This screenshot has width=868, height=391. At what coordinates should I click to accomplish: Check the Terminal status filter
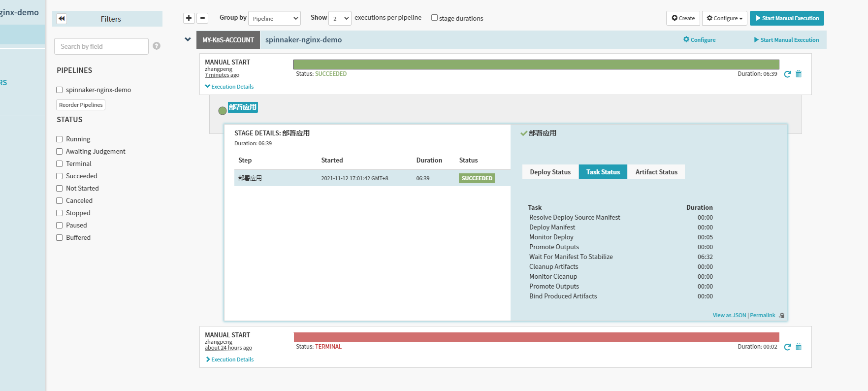pyautogui.click(x=60, y=164)
